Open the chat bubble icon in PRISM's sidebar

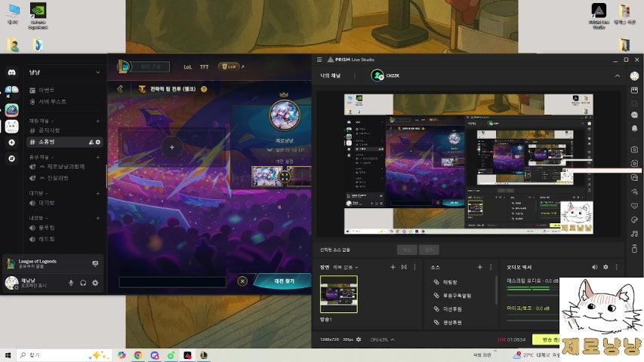(x=634, y=115)
